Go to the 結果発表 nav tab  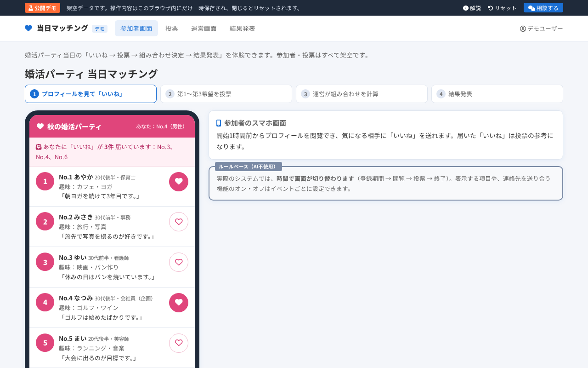tap(243, 29)
